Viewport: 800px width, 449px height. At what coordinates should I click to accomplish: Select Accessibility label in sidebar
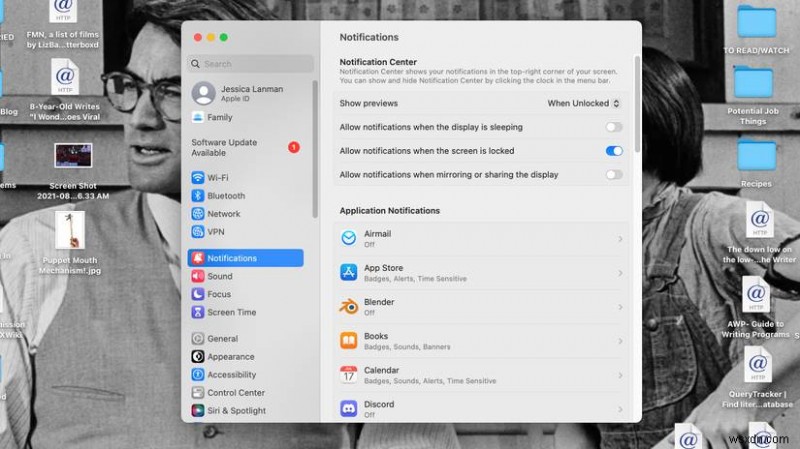232,375
